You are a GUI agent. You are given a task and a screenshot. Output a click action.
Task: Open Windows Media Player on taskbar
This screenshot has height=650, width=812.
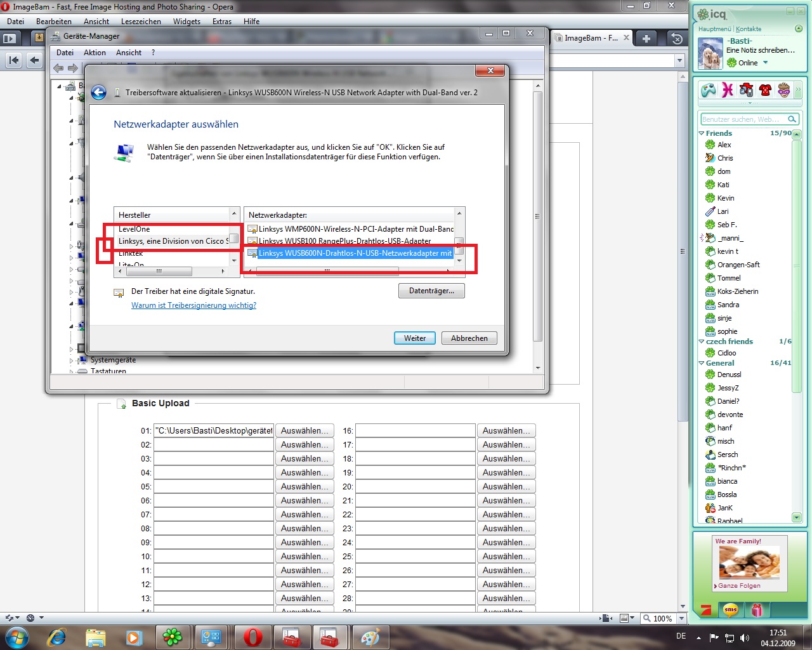[133, 637]
